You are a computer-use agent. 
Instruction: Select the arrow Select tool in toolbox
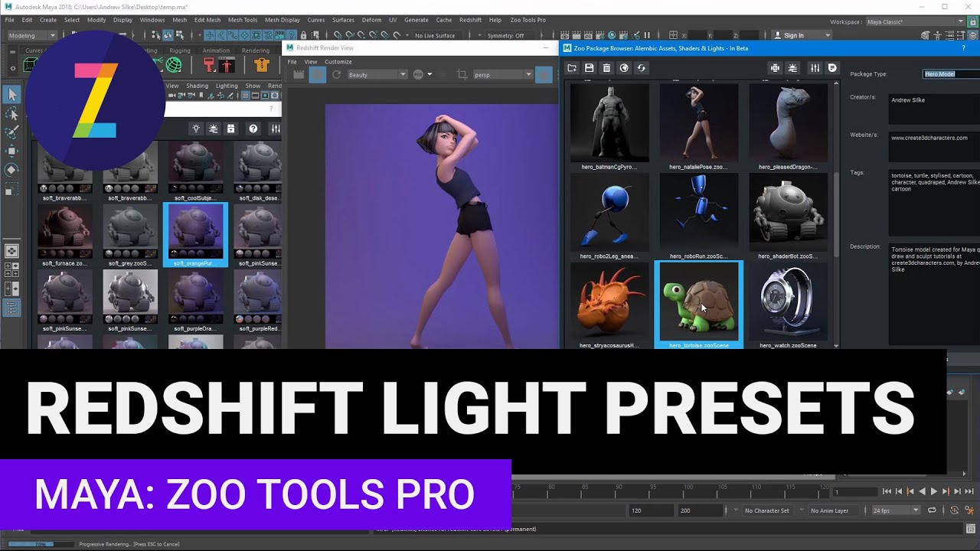(12, 94)
